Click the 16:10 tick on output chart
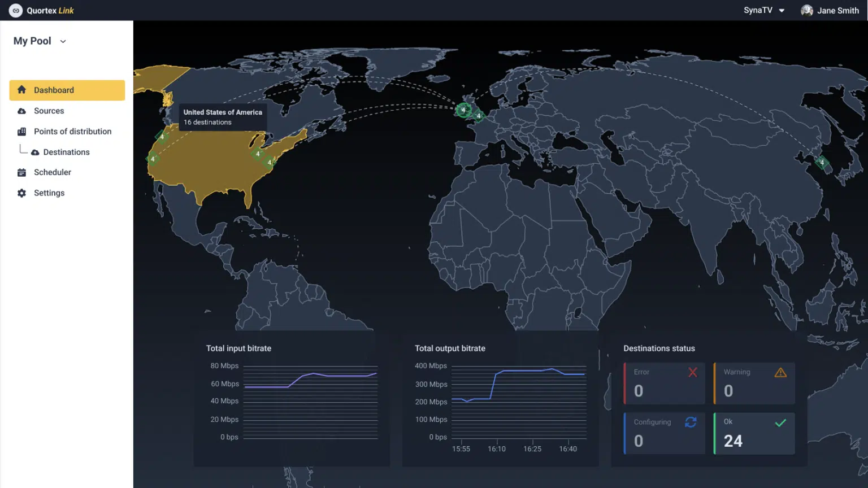Image resolution: width=868 pixels, height=488 pixels. [x=497, y=448]
